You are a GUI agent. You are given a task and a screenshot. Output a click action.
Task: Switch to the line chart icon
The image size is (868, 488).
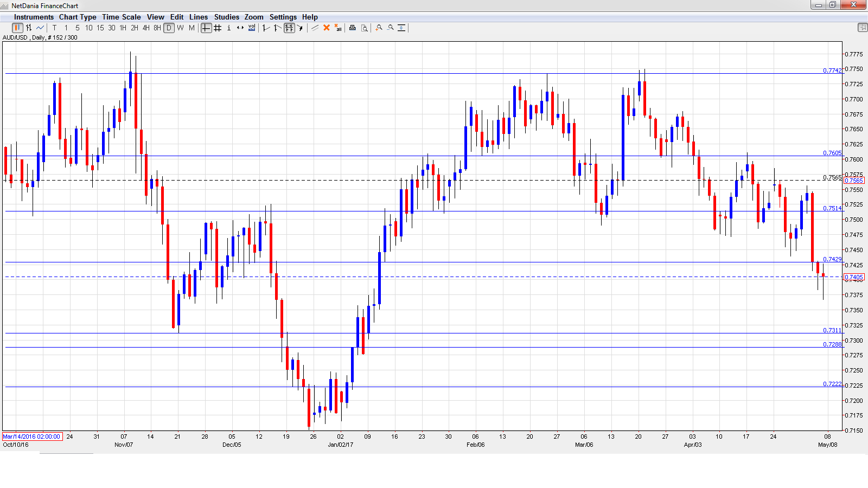click(x=40, y=28)
